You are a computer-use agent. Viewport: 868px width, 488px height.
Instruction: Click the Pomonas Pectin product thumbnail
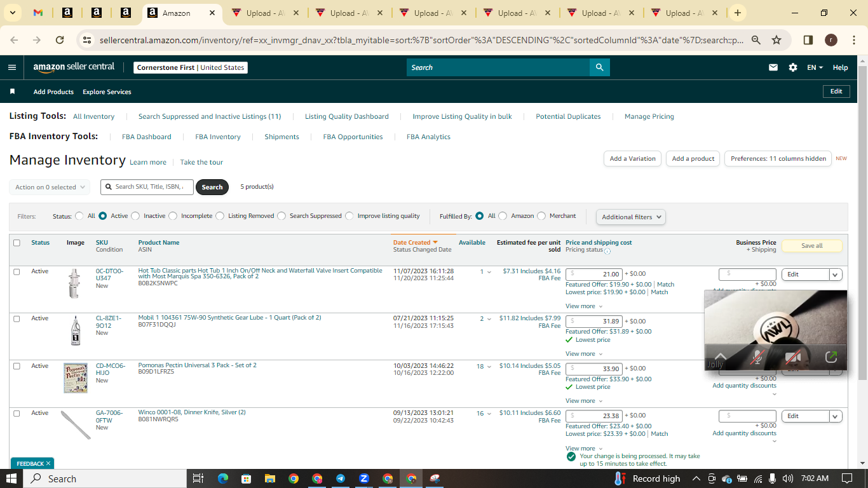click(x=76, y=378)
